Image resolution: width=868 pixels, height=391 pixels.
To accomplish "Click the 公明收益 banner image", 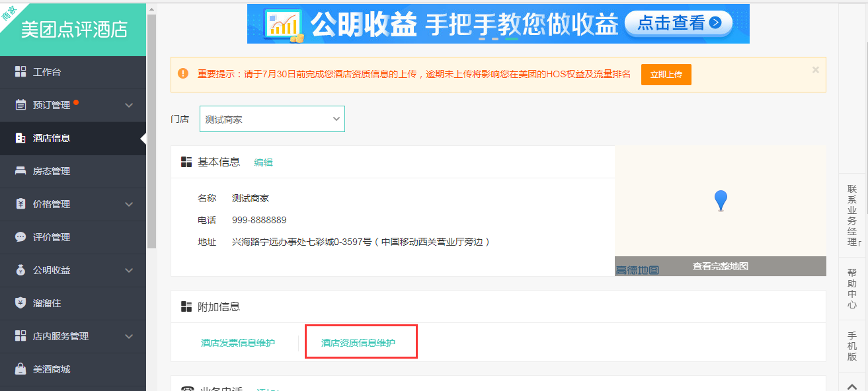I will click(x=498, y=24).
